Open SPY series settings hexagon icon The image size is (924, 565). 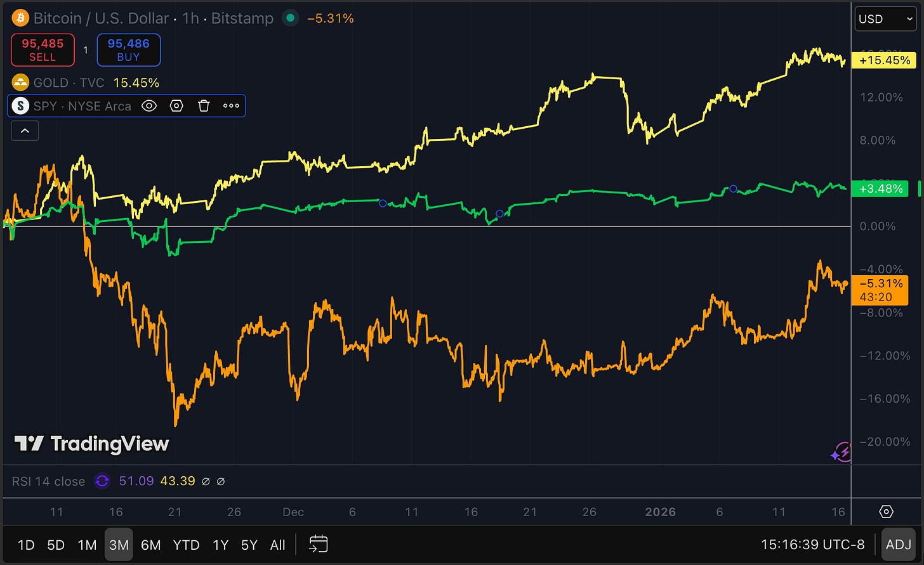click(176, 106)
